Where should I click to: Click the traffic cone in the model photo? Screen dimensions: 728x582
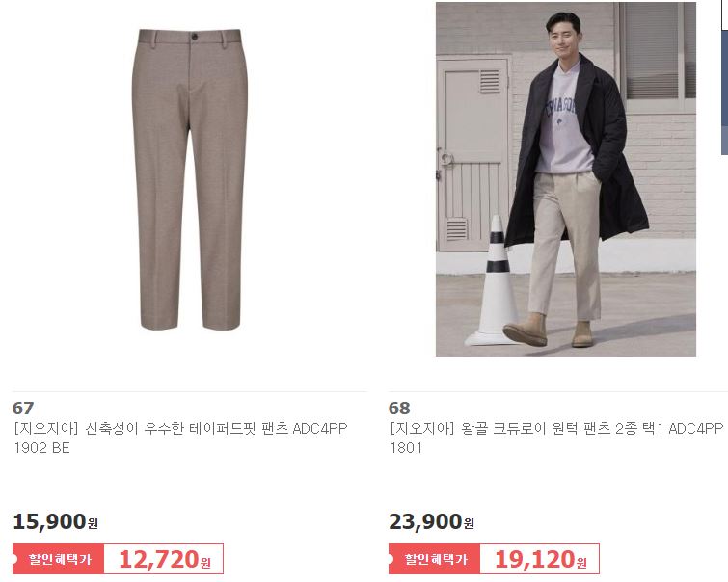click(x=493, y=282)
